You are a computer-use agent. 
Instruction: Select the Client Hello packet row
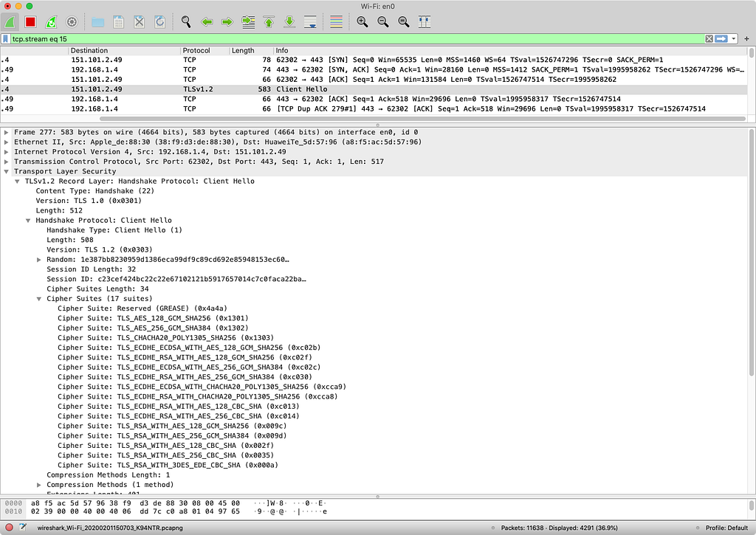point(374,89)
